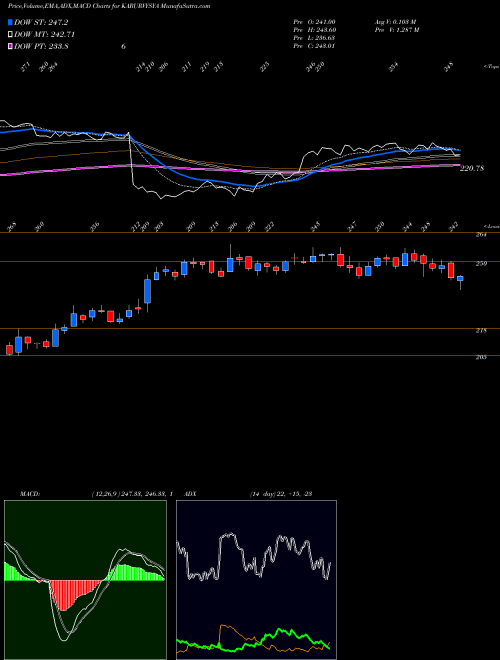Click the '225' top label above EMA chart
The width and height of the screenshot is (500, 660).
coord(264,67)
